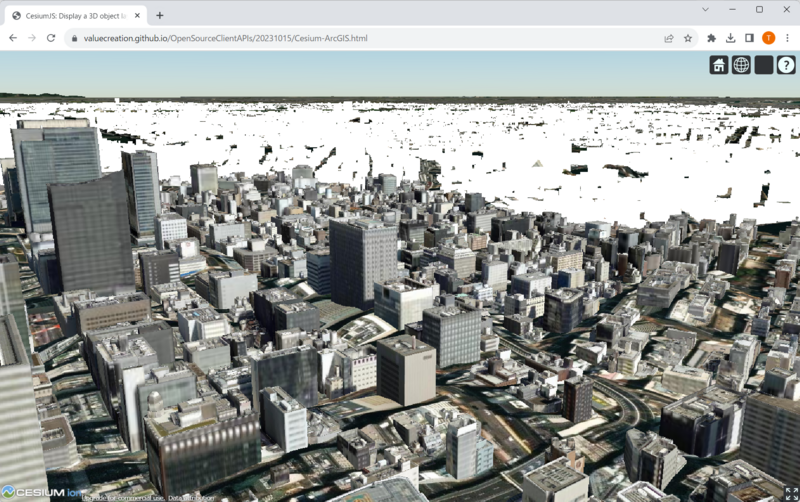View site information lock icon
This screenshot has width=800, height=502.
pyautogui.click(x=74, y=38)
